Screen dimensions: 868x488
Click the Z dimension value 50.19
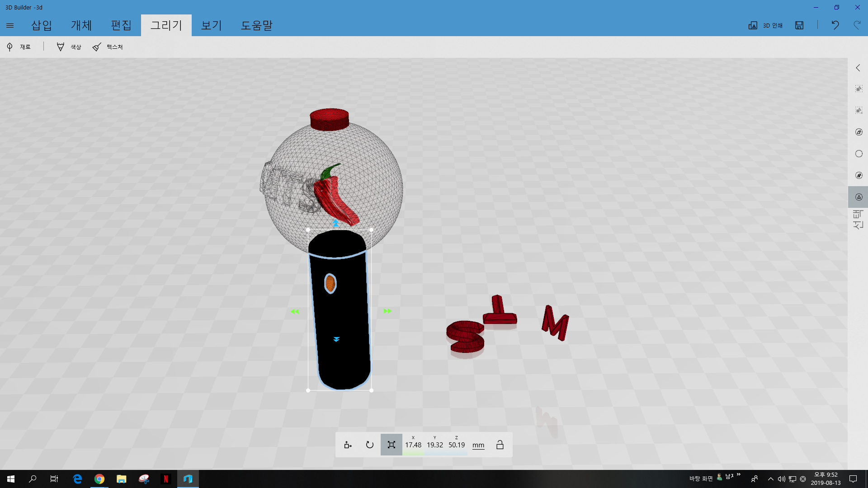click(x=456, y=445)
